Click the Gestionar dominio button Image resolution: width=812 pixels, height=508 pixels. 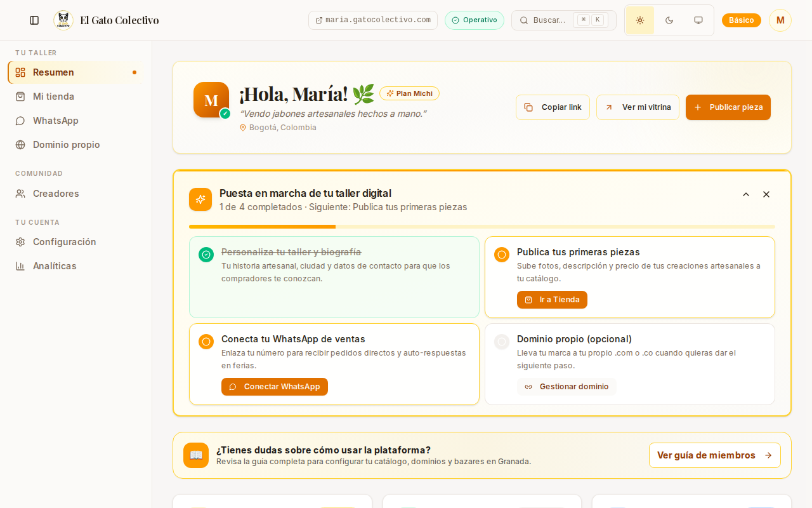coord(566,387)
